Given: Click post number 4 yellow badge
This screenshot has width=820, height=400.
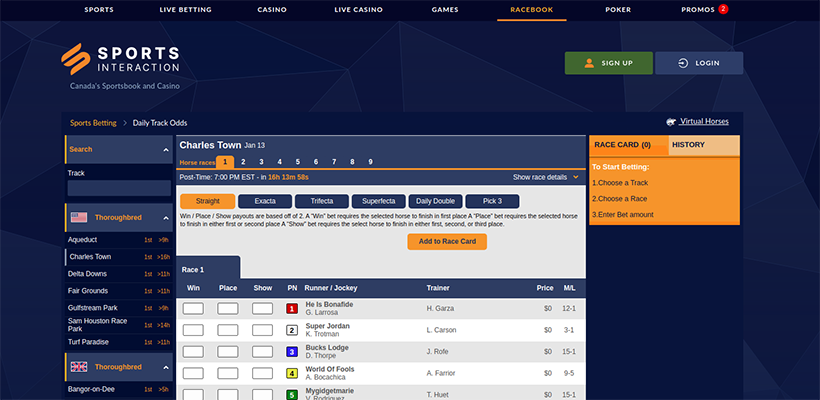Looking at the screenshot, I should (292, 373).
